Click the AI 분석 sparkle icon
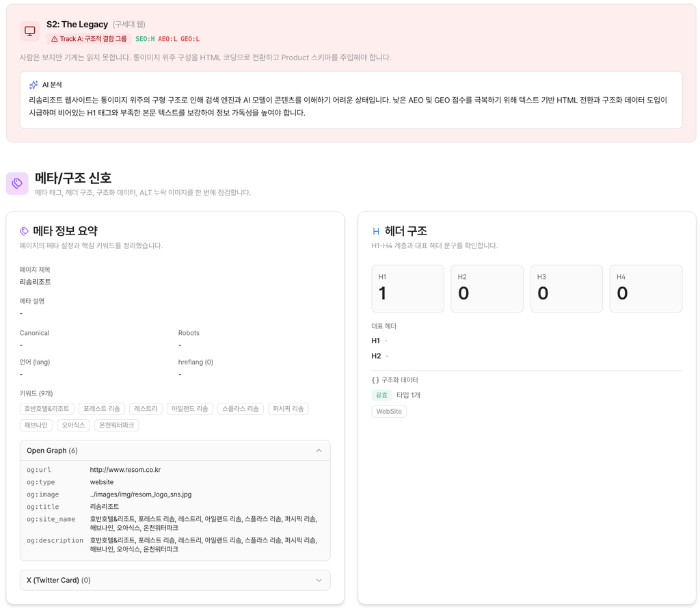700x610 pixels. coord(33,85)
